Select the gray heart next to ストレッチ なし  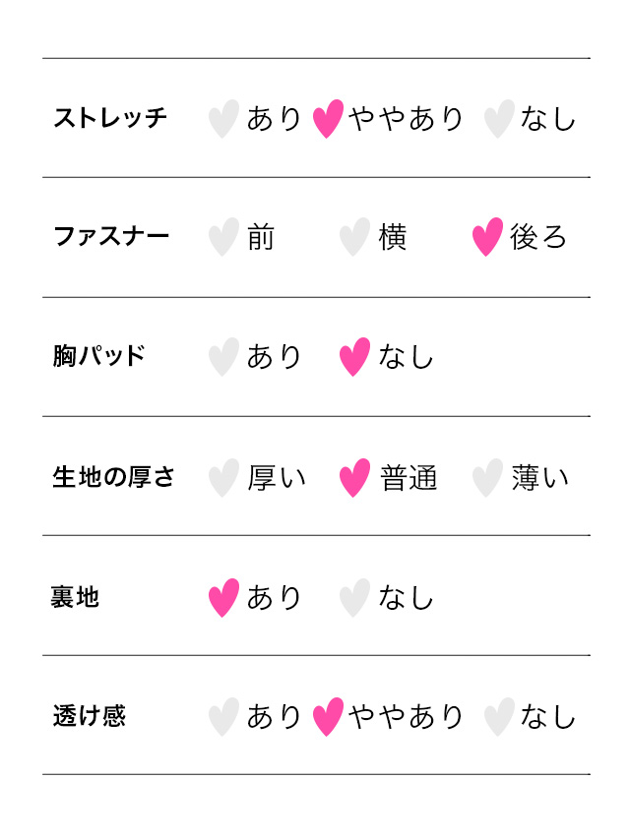(x=499, y=118)
